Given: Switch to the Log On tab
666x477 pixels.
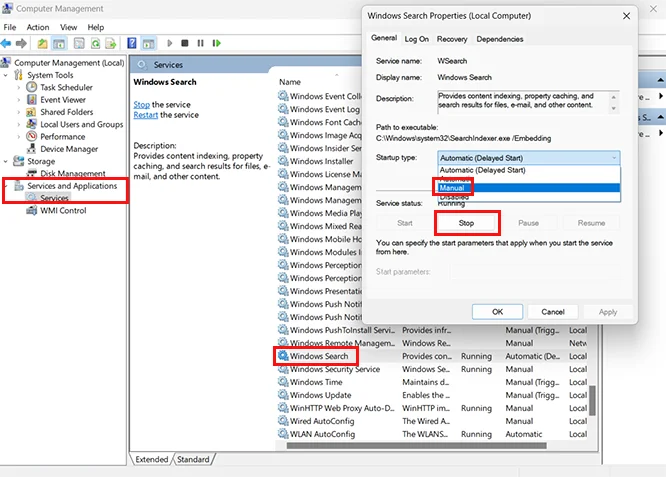Looking at the screenshot, I should [416, 39].
